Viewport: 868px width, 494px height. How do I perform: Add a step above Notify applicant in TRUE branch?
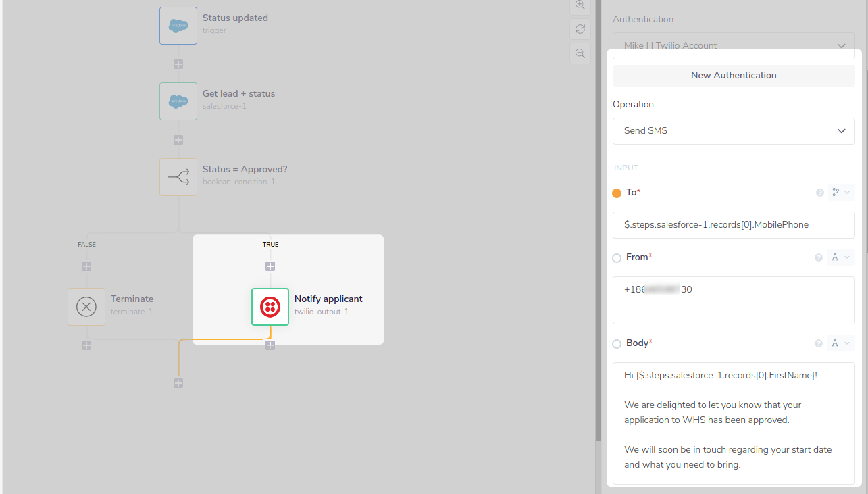[x=270, y=266]
